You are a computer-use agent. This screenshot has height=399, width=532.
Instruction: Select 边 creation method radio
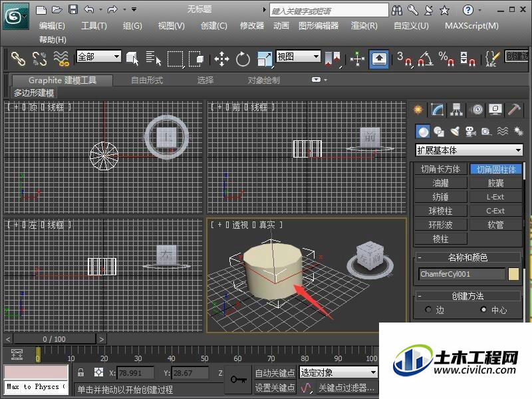(428, 309)
